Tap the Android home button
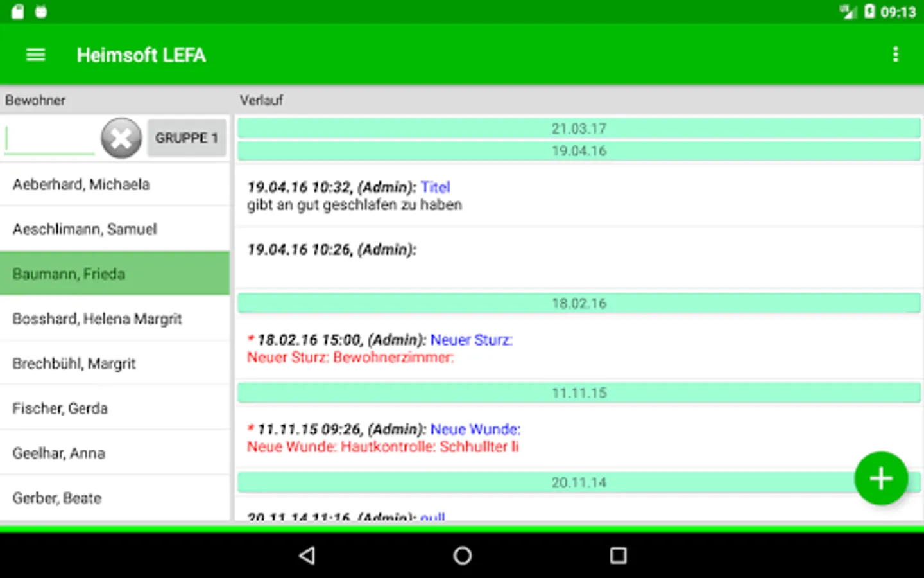This screenshot has height=578, width=924. coord(462,556)
